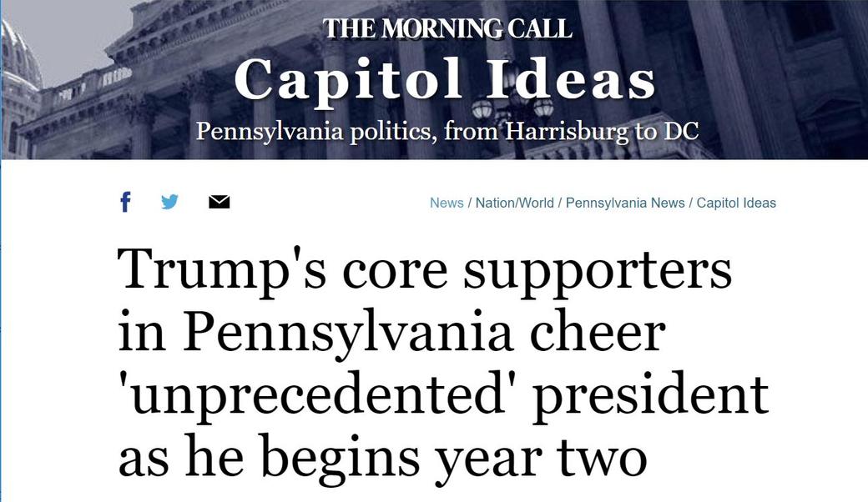
Task: Click the large Capitol Ideas banner title
Action: click(445, 79)
